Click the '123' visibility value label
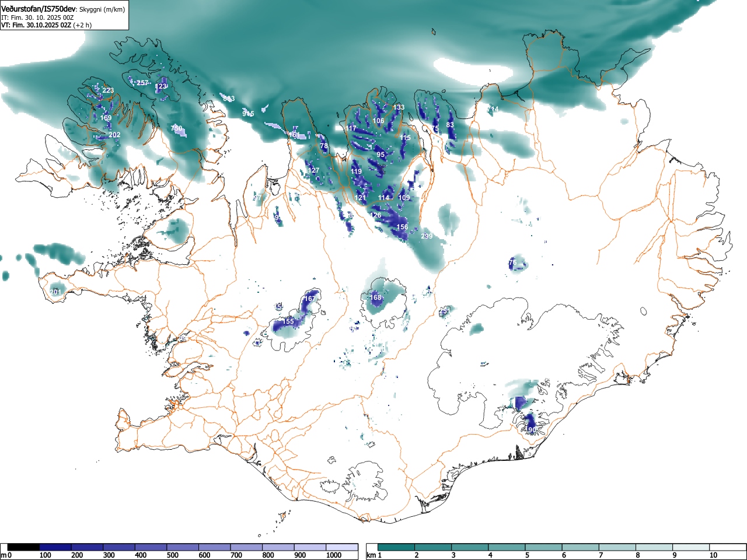Screen dimensions: 747x560 click(161, 87)
